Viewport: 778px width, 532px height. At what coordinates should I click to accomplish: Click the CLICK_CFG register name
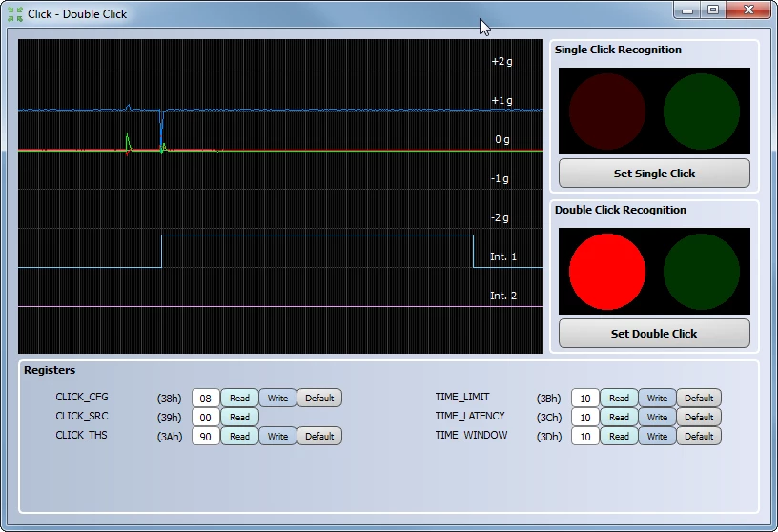[x=82, y=397]
